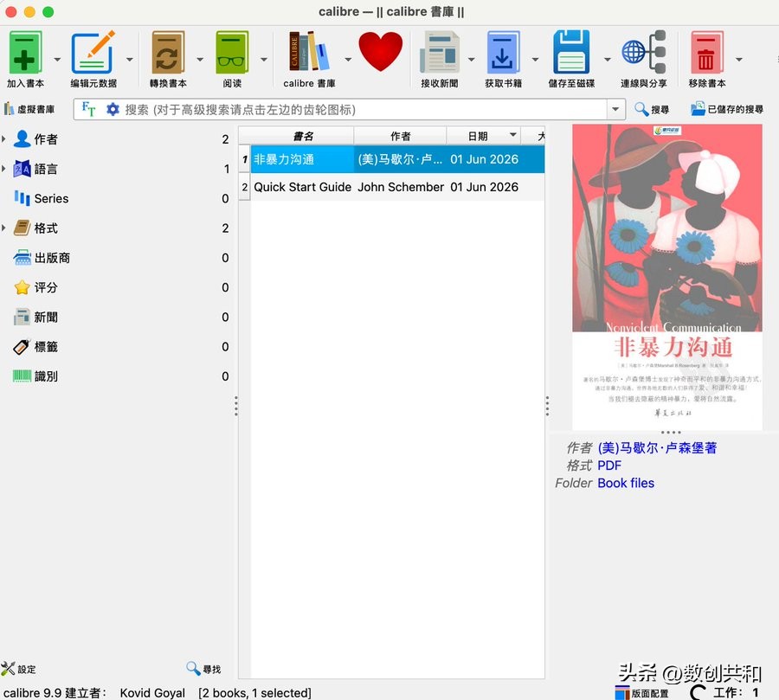Open the Connect/share globe icon

coord(643,53)
